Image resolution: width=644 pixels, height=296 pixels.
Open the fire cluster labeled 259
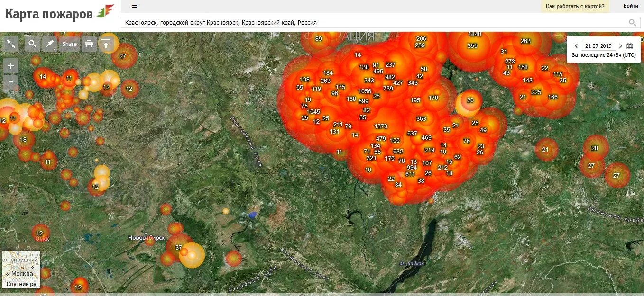tap(420, 45)
